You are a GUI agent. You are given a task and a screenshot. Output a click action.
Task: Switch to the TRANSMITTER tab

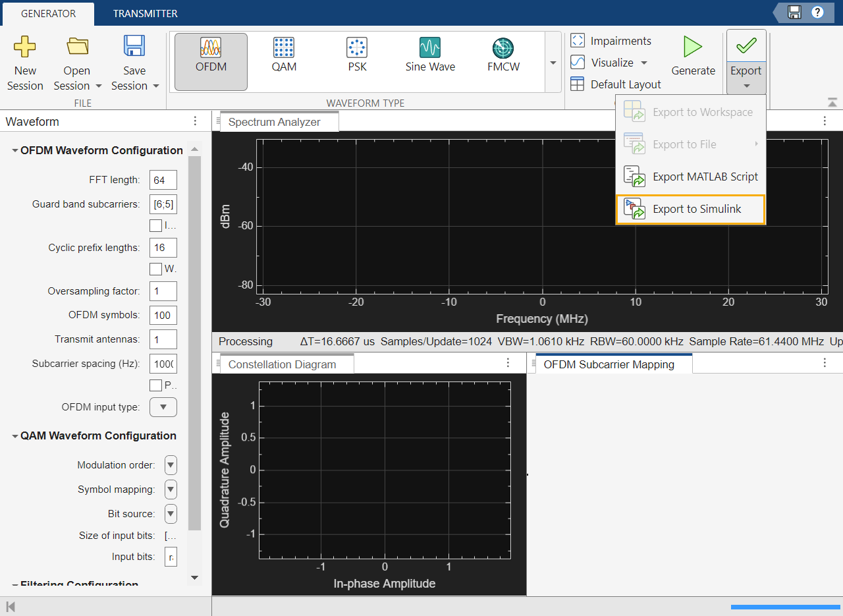pyautogui.click(x=145, y=13)
